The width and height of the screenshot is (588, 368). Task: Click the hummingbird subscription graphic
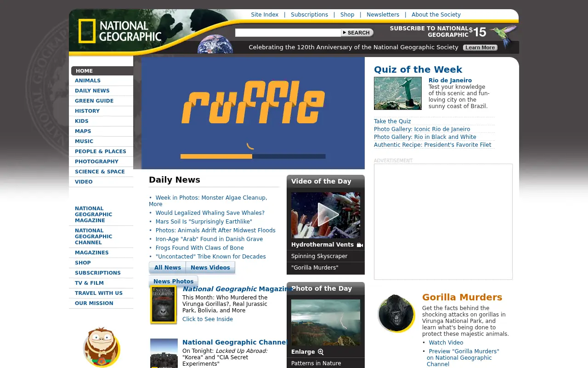tap(503, 36)
